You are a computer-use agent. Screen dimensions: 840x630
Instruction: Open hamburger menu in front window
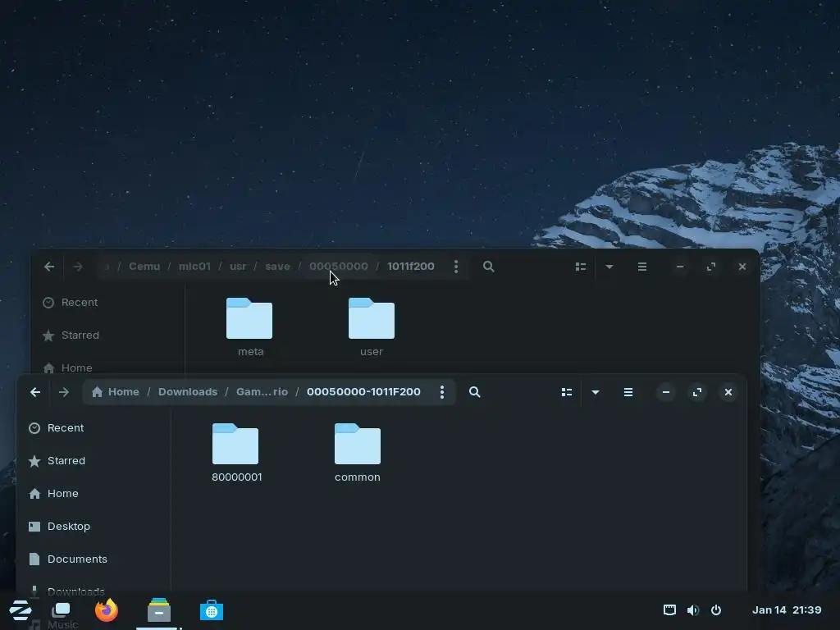628,392
